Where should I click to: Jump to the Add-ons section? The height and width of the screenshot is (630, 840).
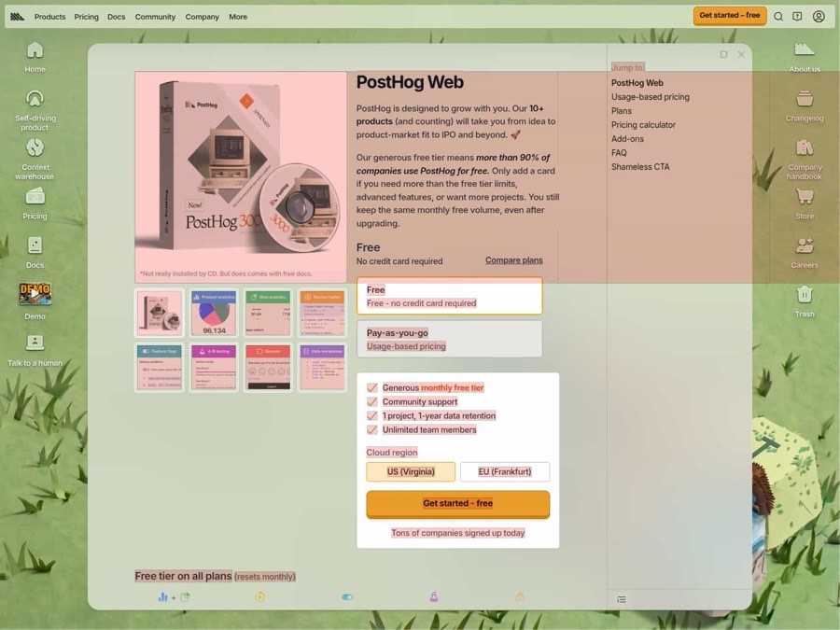pos(627,139)
